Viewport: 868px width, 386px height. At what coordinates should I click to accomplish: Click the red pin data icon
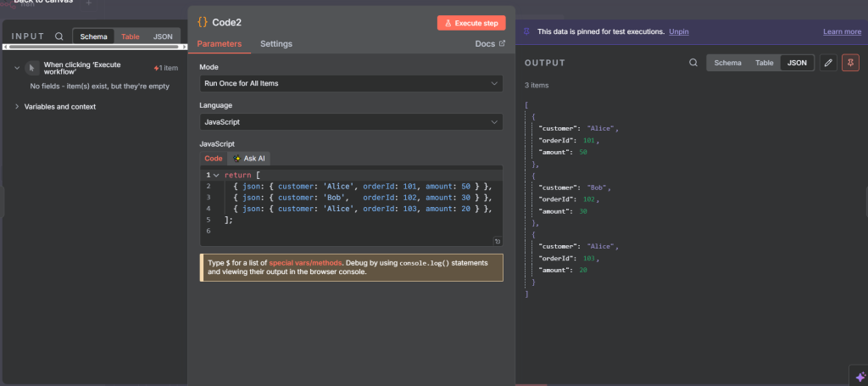[850, 63]
